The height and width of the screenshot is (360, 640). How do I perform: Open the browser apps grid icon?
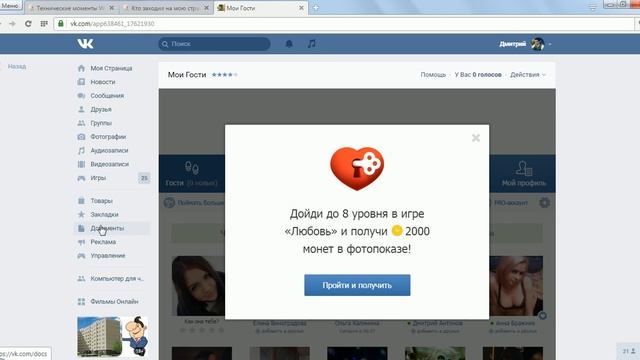[x=44, y=24]
